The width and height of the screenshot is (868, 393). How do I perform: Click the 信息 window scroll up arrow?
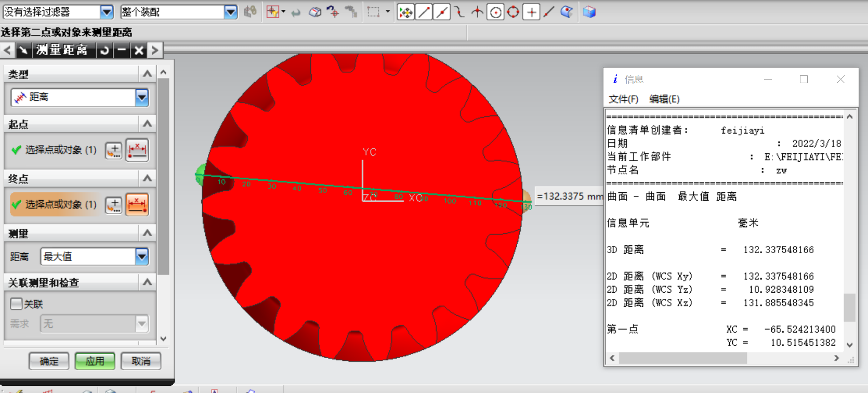tap(849, 116)
